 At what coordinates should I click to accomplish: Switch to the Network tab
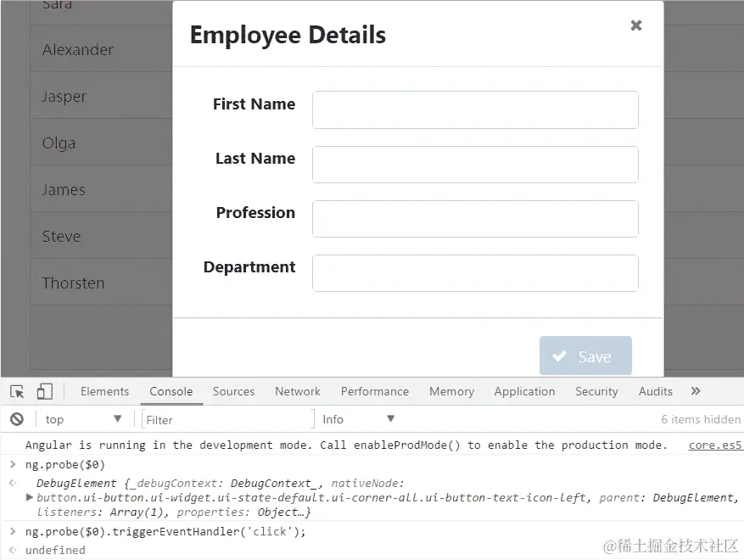point(298,391)
